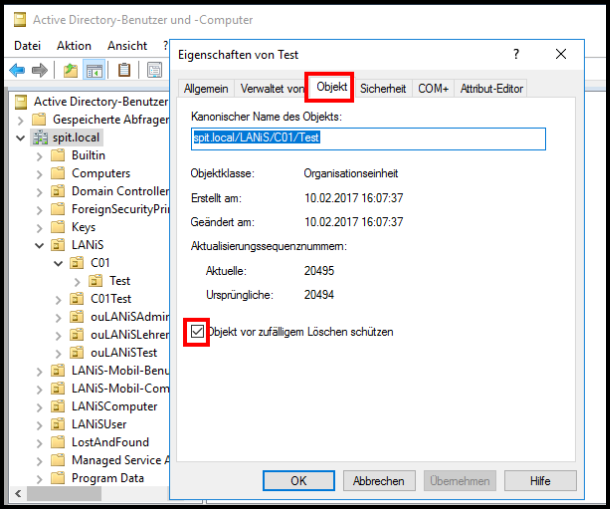Expand the Builtin container node

(x=40, y=155)
